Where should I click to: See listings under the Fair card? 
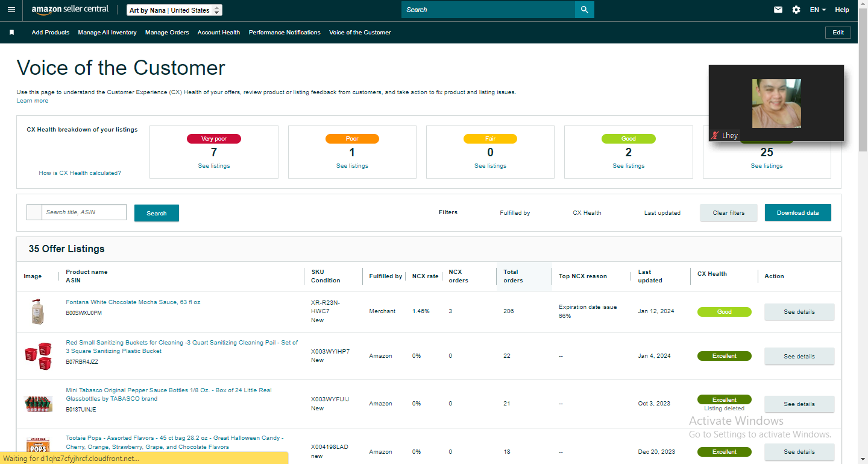[490, 166]
